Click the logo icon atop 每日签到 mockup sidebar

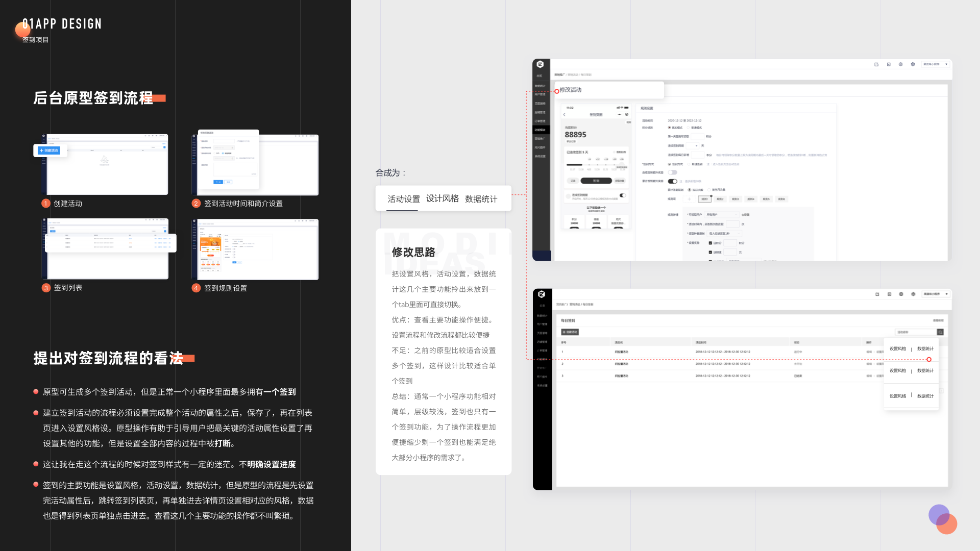542,294
